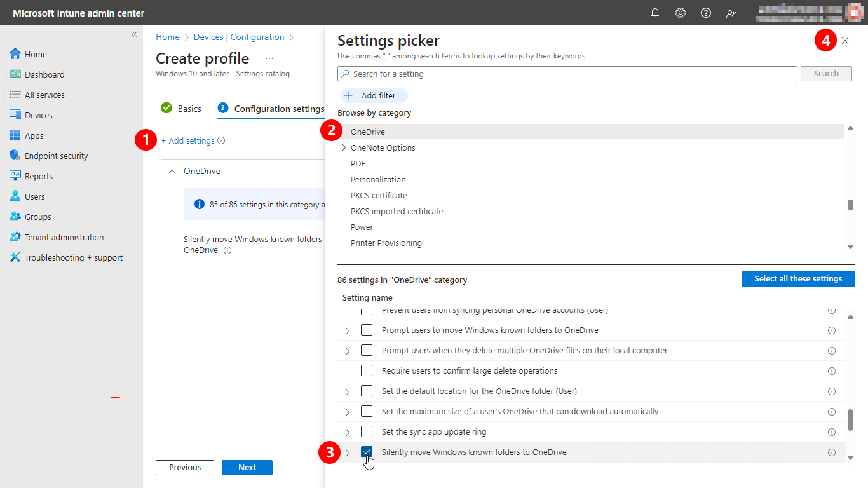This screenshot has width=868, height=488.
Task: Click the help question mark icon
Action: (706, 13)
